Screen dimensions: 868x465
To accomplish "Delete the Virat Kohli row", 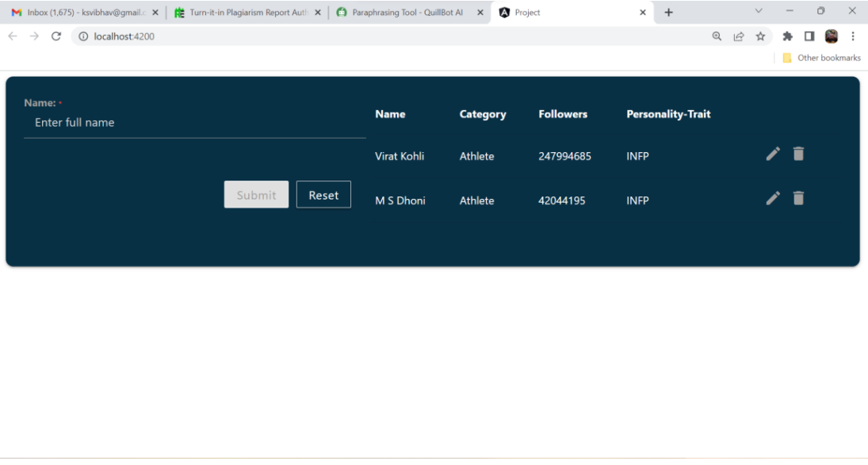I will pos(798,154).
